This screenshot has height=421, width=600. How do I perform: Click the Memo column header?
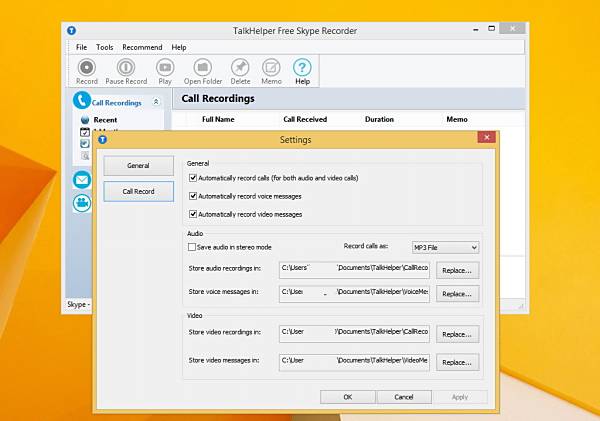click(x=457, y=119)
